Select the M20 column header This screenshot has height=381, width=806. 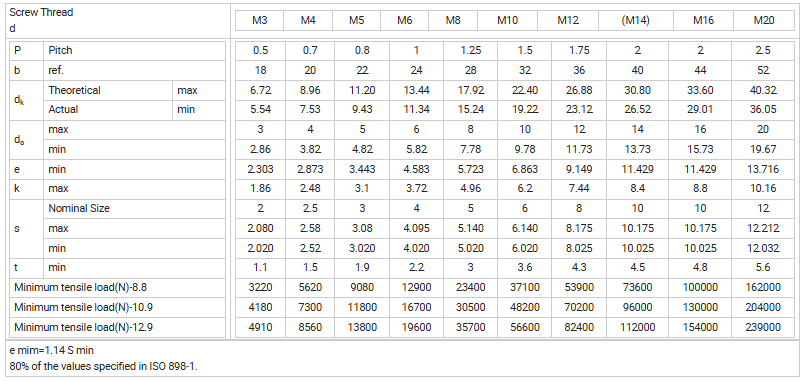(x=764, y=21)
